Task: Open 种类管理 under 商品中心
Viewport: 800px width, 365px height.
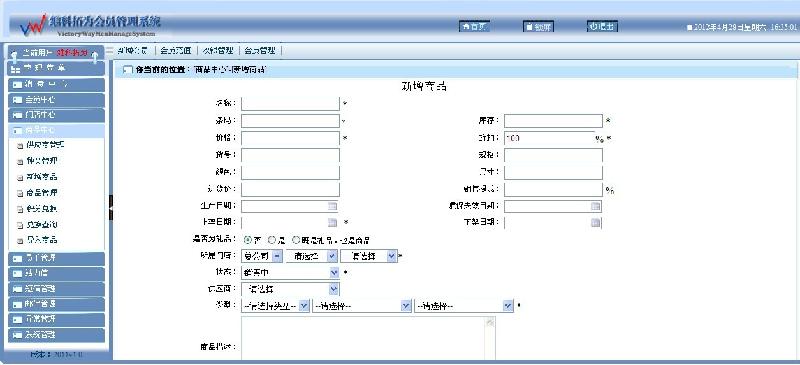Action: 42,161
